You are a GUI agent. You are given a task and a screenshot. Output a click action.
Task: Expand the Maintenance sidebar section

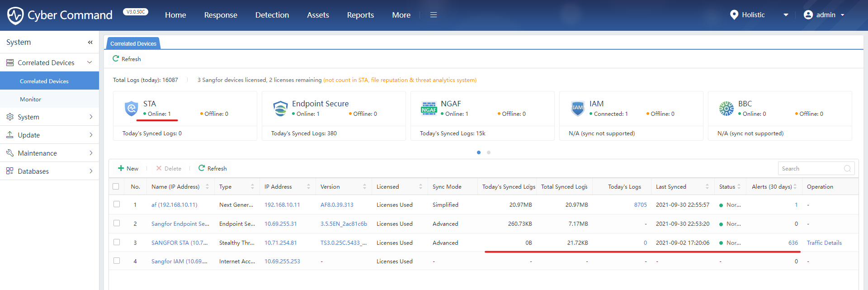tap(49, 153)
